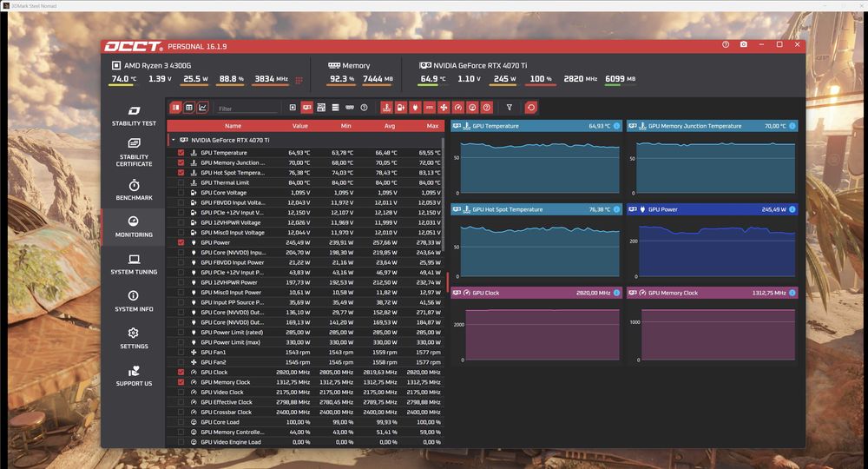Toggle the load gauge sensor type filter

pyautogui.click(x=472, y=108)
